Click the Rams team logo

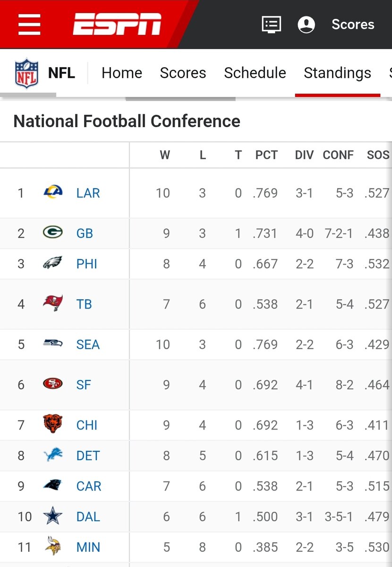click(x=52, y=192)
